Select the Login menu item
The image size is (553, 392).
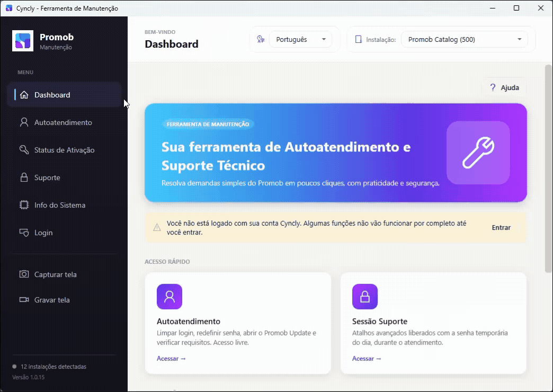[64, 233]
